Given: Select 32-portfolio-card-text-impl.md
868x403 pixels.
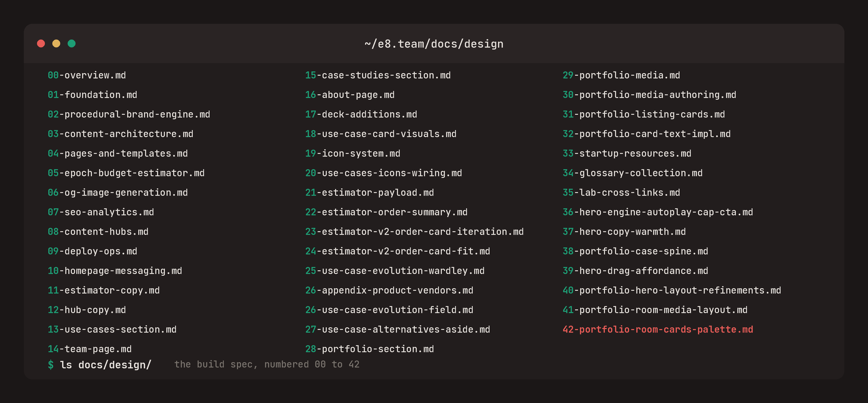Looking at the screenshot, I should (647, 134).
